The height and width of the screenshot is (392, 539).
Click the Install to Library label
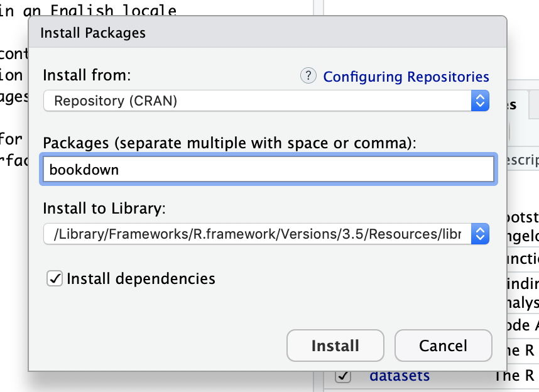pos(104,208)
